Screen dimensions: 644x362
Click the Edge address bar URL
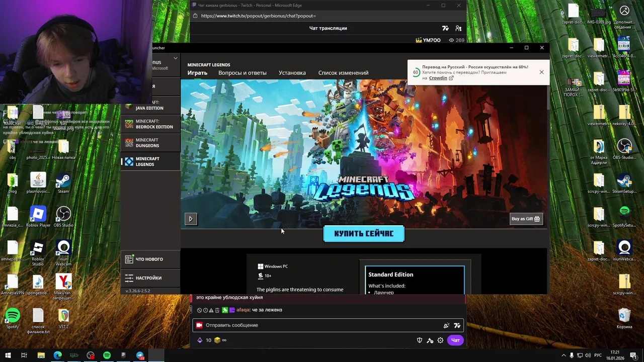click(x=258, y=16)
